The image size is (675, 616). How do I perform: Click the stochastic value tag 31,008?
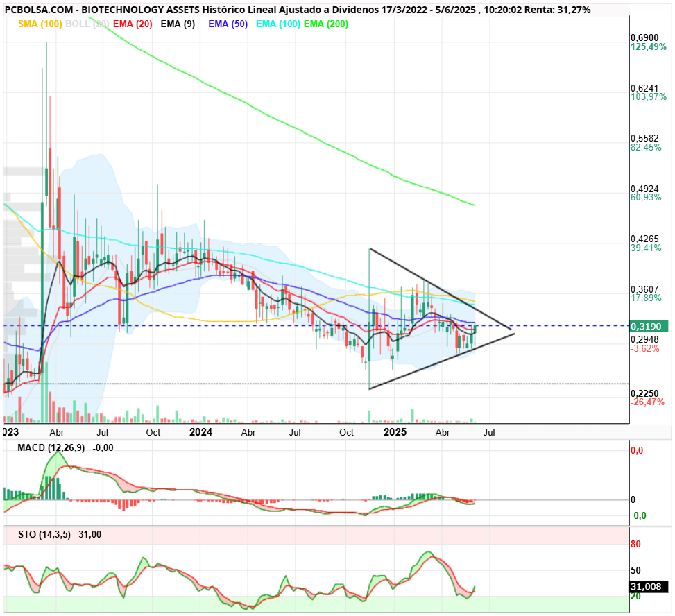coord(649,587)
